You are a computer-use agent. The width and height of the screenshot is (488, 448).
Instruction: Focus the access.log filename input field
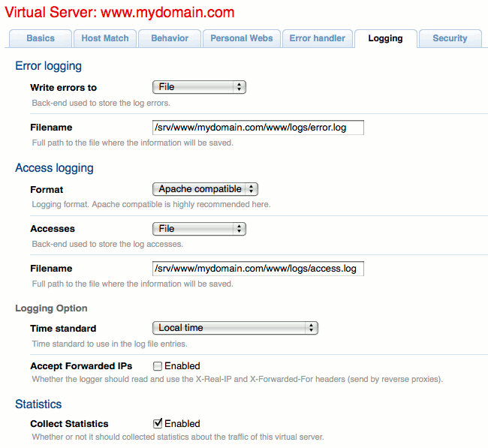[x=258, y=268]
